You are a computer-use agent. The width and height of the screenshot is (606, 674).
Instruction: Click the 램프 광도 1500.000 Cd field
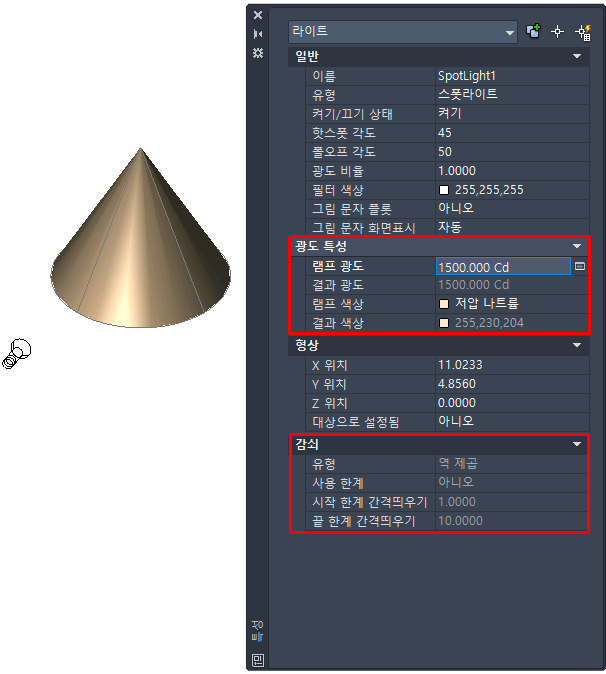(x=503, y=267)
